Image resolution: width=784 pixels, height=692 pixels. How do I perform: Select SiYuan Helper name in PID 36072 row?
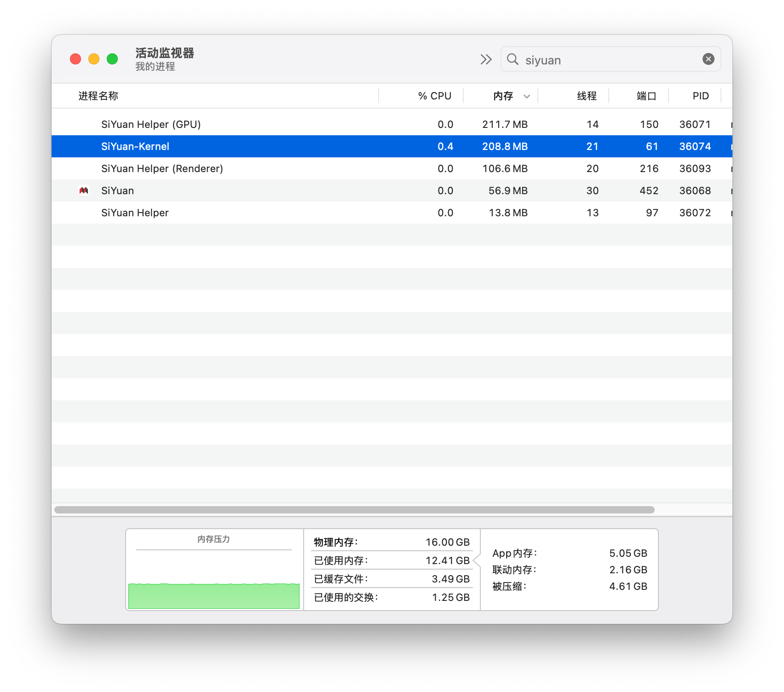pyautogui.click(x=135, y=213)
